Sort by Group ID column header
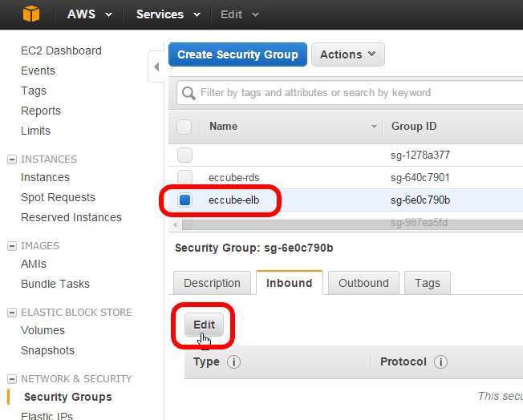Screen dimensions: 523x420 [x=414, y=127]
